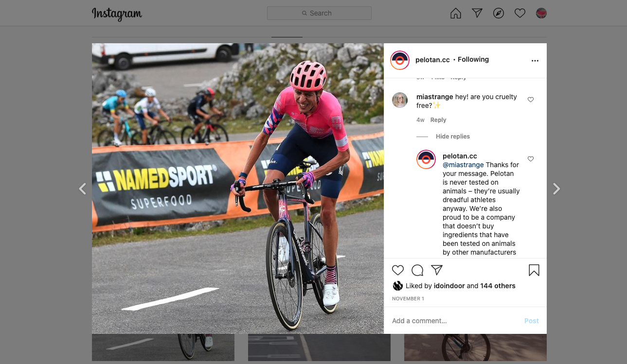Viewport: 627px width, 364px height.
Task: Click the Following status button
Action: (473, 59)
